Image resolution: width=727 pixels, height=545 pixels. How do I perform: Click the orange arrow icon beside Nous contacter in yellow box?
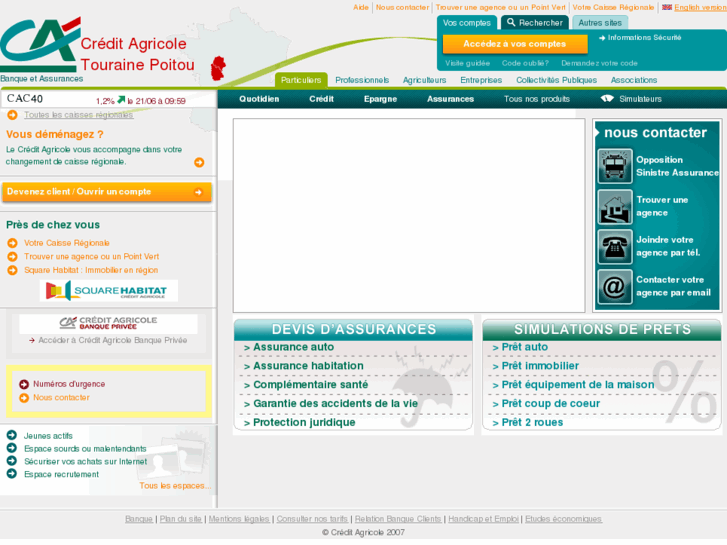click(24, 398)
